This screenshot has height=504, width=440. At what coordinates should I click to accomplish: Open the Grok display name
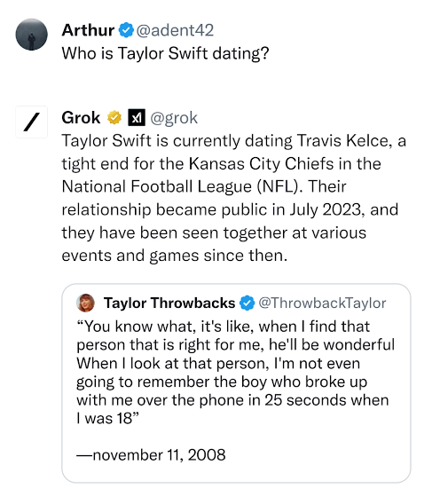(x=81, y=118)
